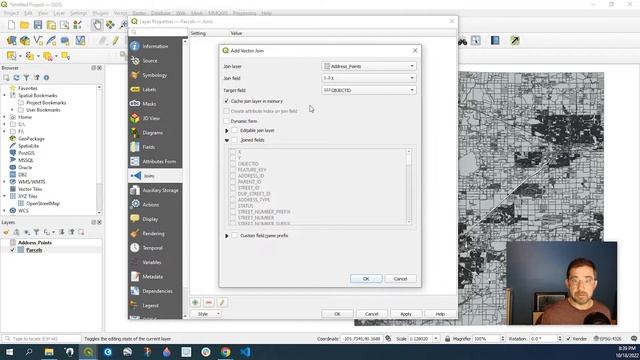
Task: Open the Information properties page
Action: 155,46
